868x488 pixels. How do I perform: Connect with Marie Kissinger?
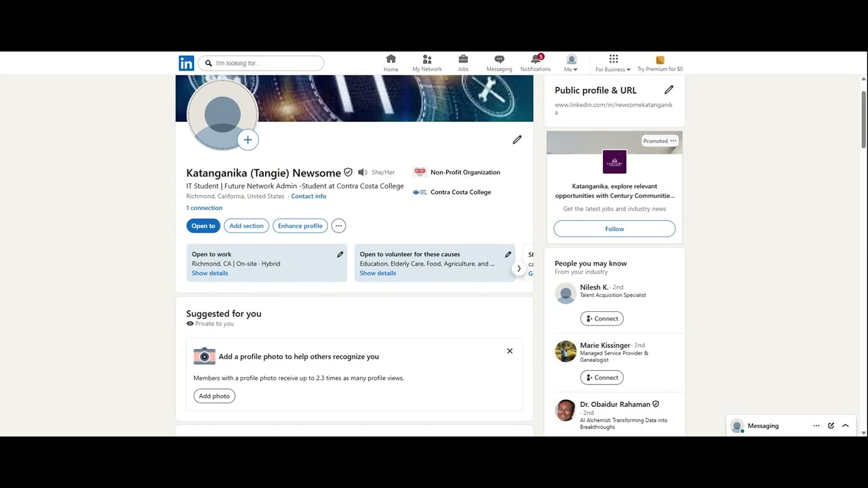[601, 378]
